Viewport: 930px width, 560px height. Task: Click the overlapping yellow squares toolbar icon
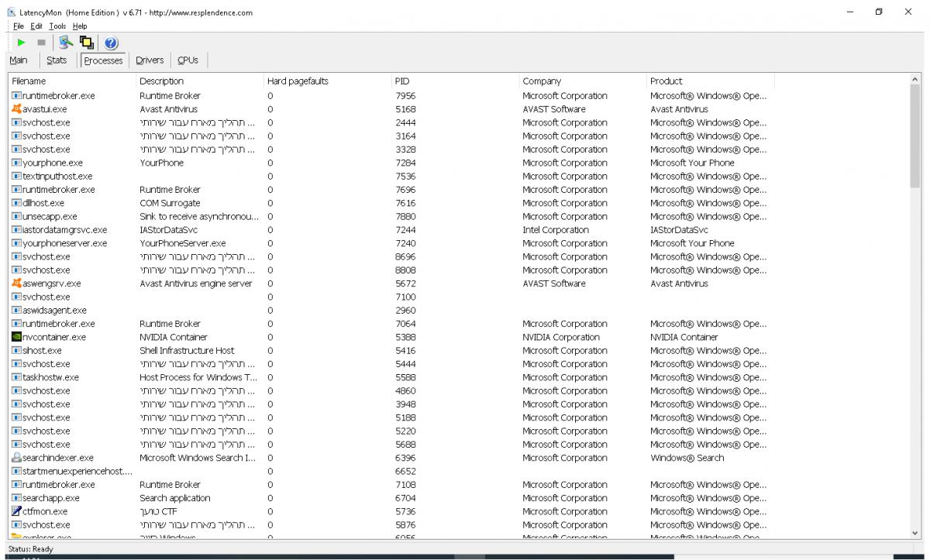tap(87, 43)
